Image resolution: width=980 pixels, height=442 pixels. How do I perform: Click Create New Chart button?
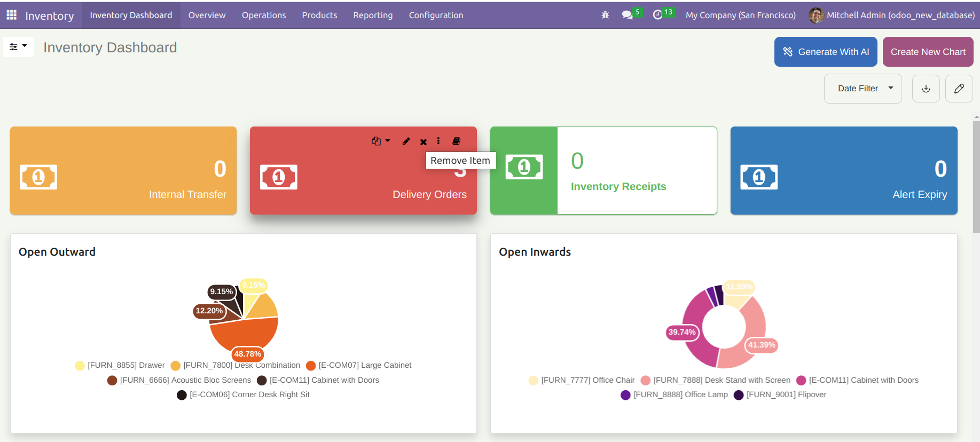coord(928,52)
